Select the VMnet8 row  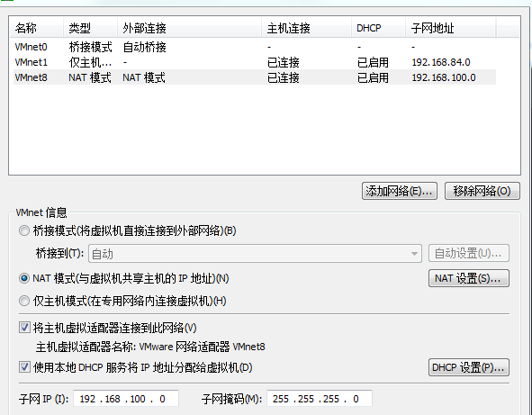tap(255, 77)
